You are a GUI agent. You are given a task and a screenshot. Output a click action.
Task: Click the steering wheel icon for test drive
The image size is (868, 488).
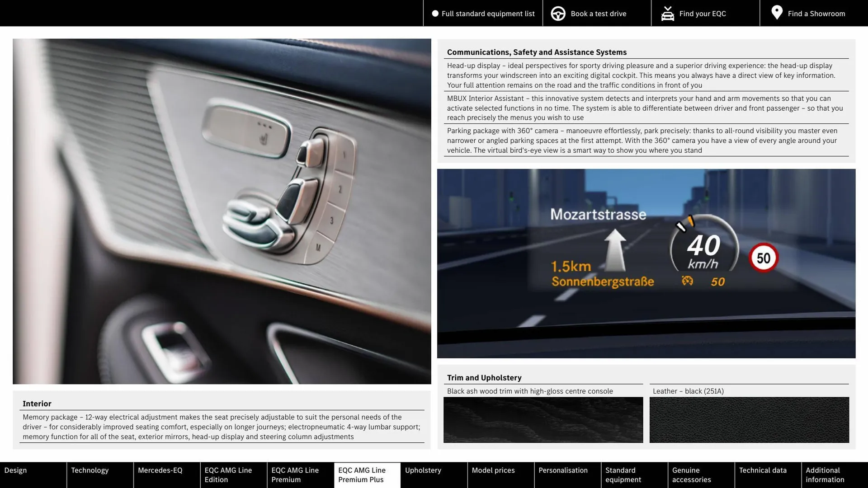click(558, 13)
